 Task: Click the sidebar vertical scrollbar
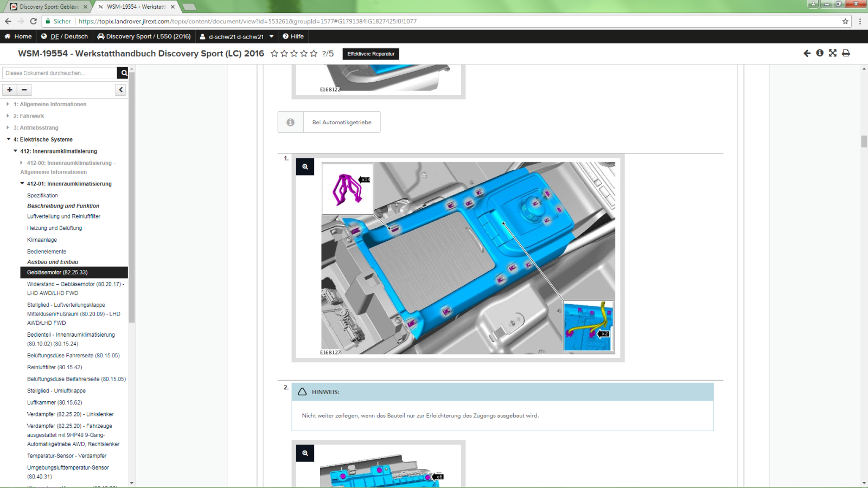pos(132,198)
